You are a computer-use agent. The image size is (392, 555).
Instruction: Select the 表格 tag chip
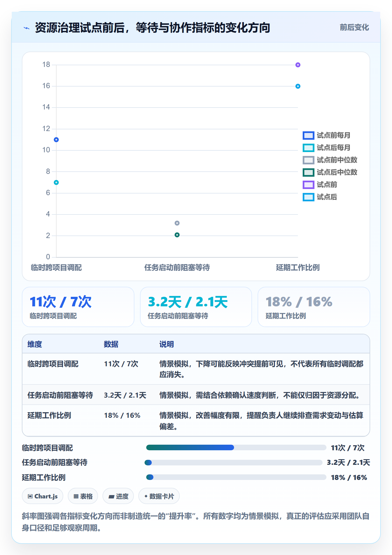(83, 496)
